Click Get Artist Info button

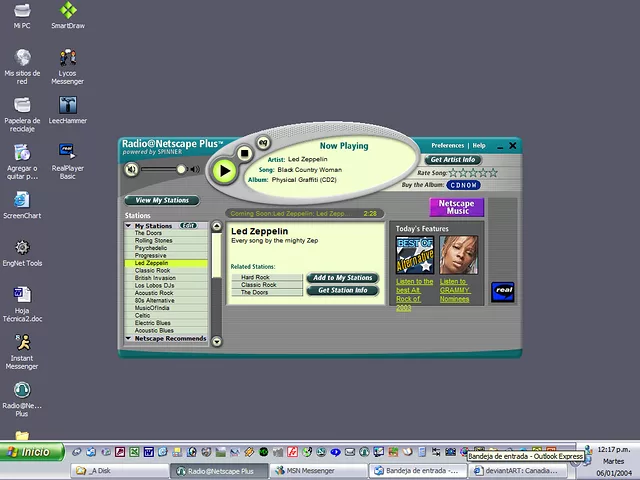point(453,160)
